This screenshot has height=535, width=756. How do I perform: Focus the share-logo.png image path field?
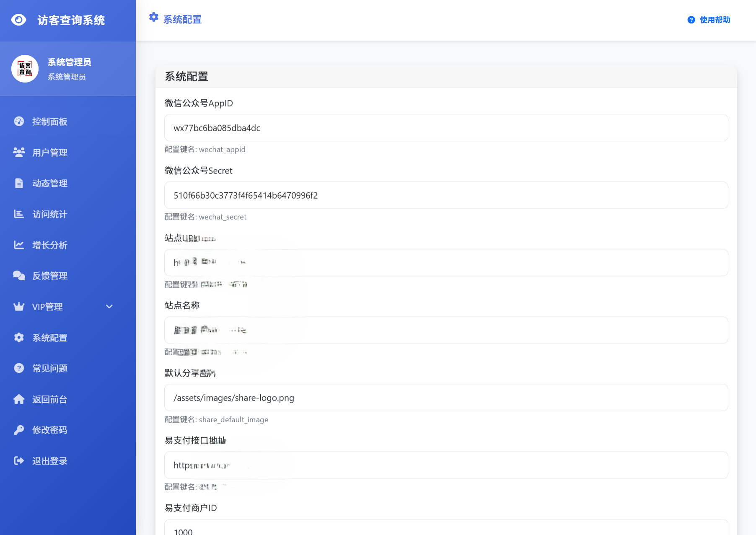point(446,398)
